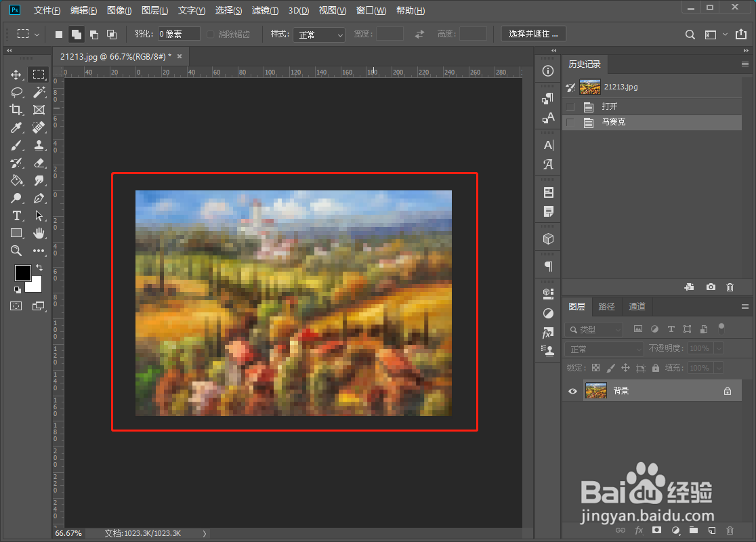Viewport: 756px width, 542px height.
Task: Open the Info panel icon
Action: point(548,71)
